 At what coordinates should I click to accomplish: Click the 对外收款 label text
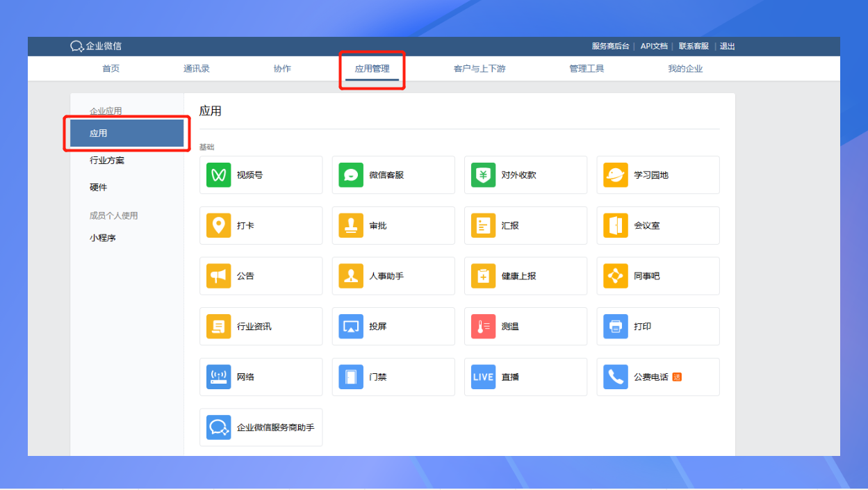coord(519,175)
